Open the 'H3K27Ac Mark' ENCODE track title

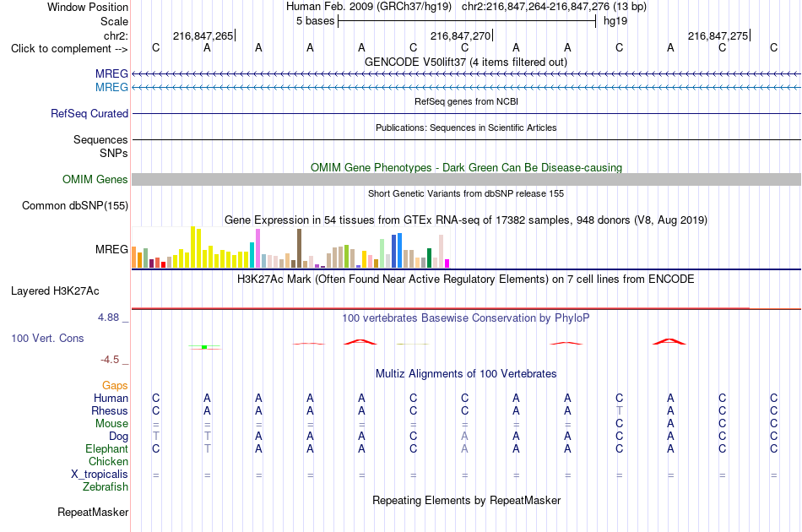pos(466,279)
